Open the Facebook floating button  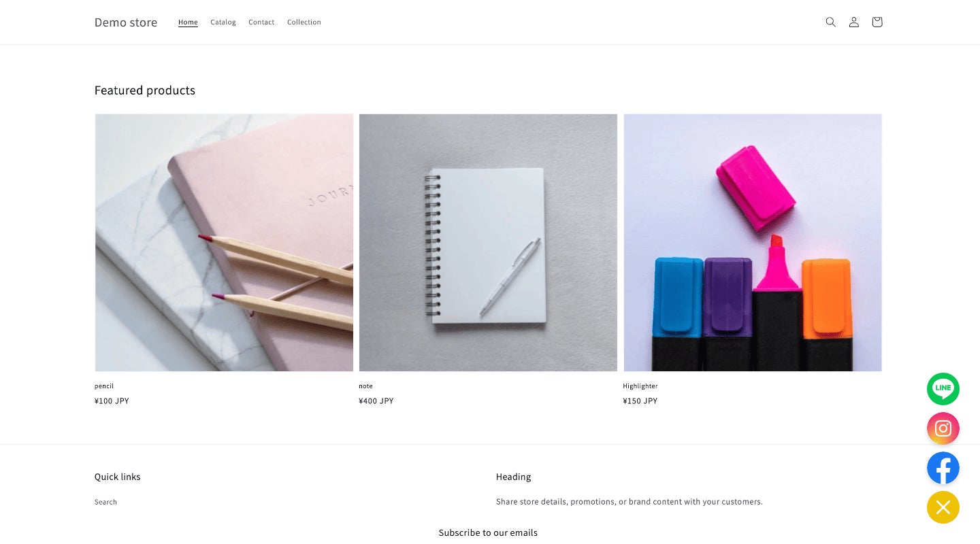(x=943, y=468)
